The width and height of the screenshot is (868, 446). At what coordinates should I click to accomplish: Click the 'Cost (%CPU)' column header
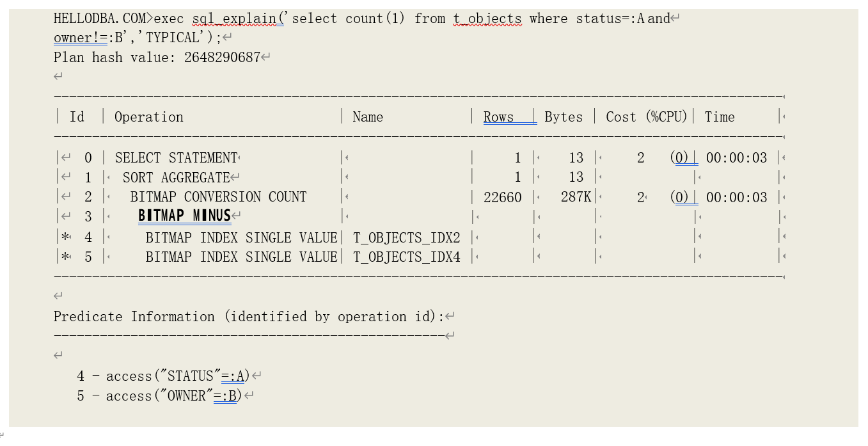647,116
